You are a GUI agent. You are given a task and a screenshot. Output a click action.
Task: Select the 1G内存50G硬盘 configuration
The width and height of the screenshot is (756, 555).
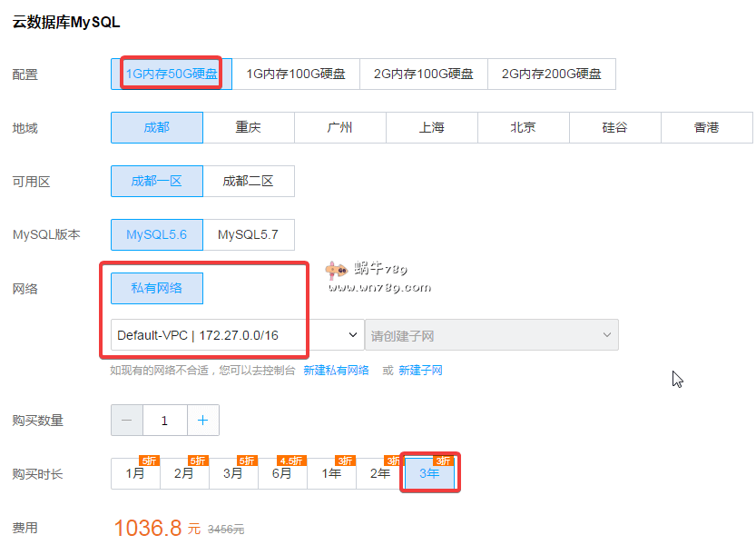(x=172, y=74)
